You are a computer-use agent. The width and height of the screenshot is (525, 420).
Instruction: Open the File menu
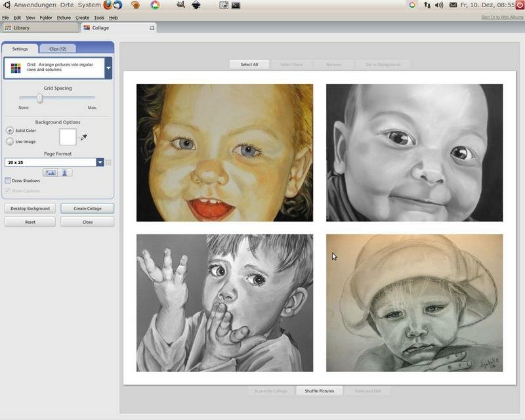point(5,18)
